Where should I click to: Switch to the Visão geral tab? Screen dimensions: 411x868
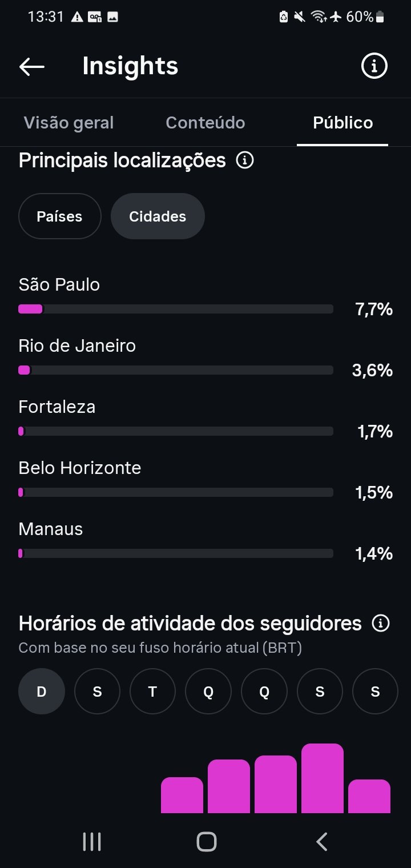pos(68,123)
